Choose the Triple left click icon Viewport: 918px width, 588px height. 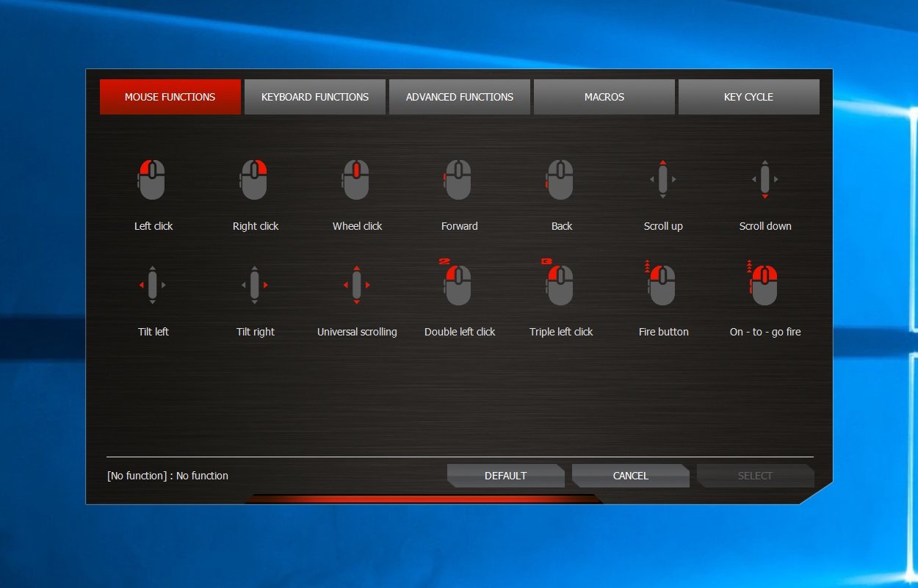(x=558, y=282)
